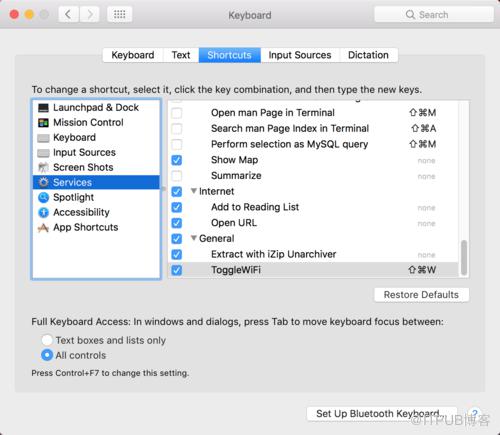Uncheck Add to Reading List checkbox
Viewport: 500px width, 435px height.
tap(177, 207)
